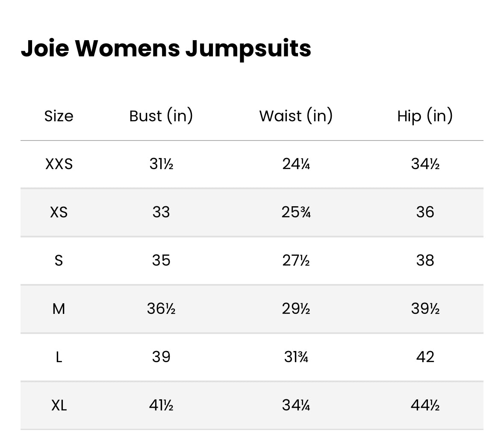Click the XXS bust value 31½

[x=161, y=164]
